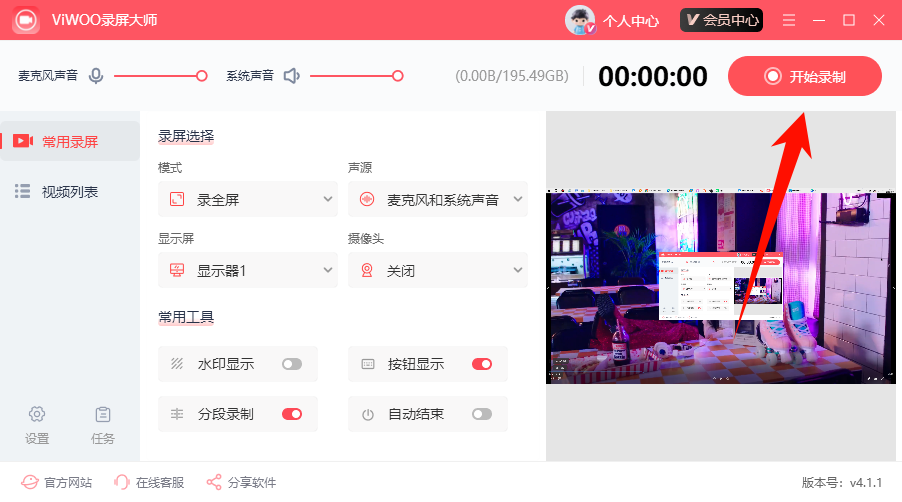902x502 pixels.
Task: Open 会员中心 member center
Action: click(721, 20)
